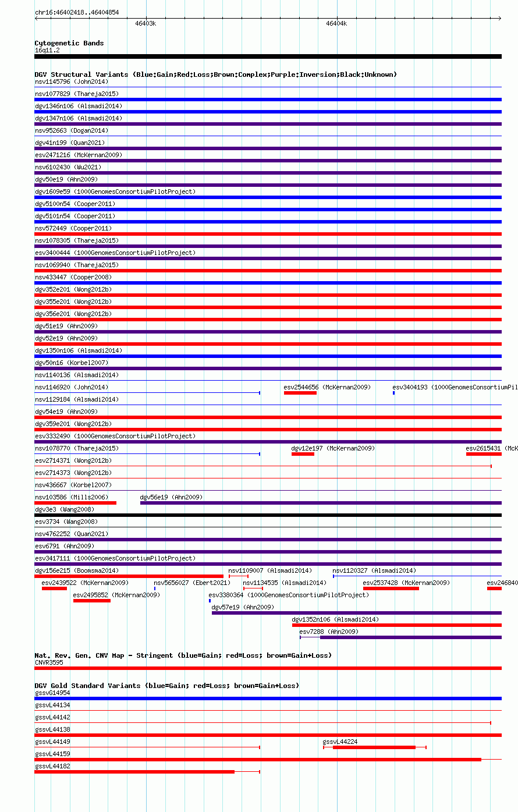Open dgv5100n54 (Cooper2011) variant label
This screenshot has width=518, height=812.
[x=75, y=204]
